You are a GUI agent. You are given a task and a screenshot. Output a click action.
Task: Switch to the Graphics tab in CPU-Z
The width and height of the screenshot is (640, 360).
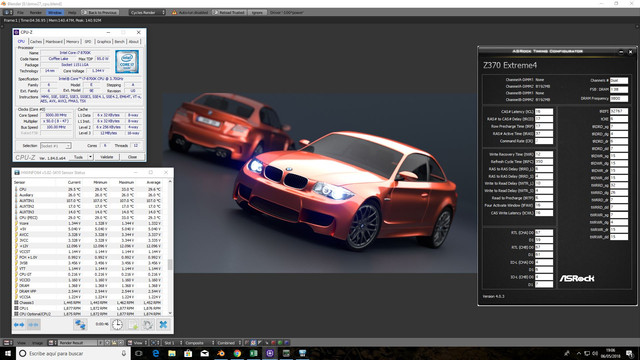(104, 42)
